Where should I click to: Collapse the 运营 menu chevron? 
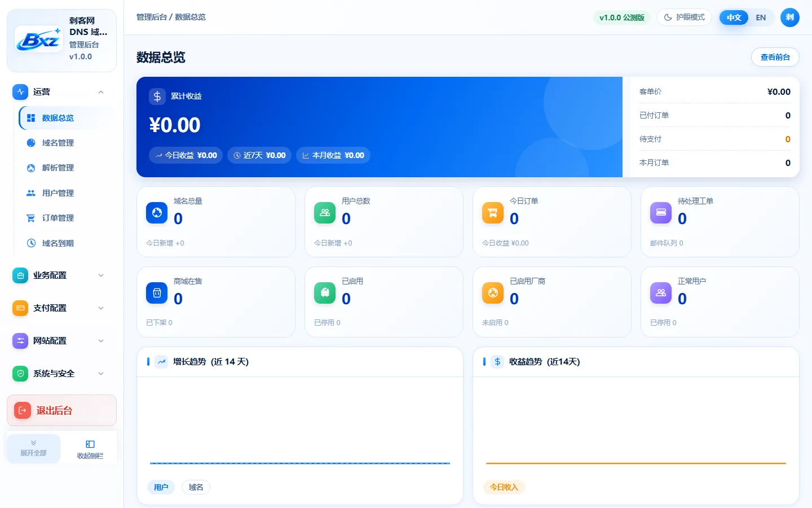(x=101, y=92)
